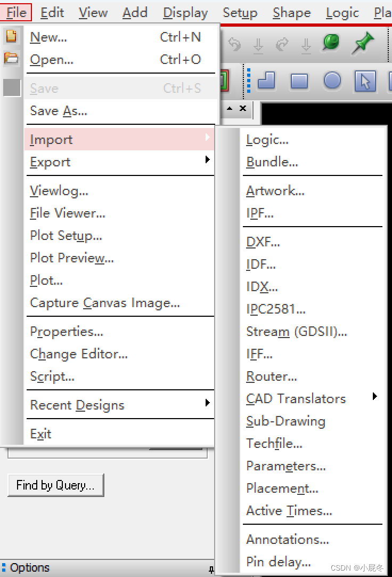Click the Options panel pin icon
Image resolution: width=392 pixels, height=577 pixels.
tap(211, 570)
